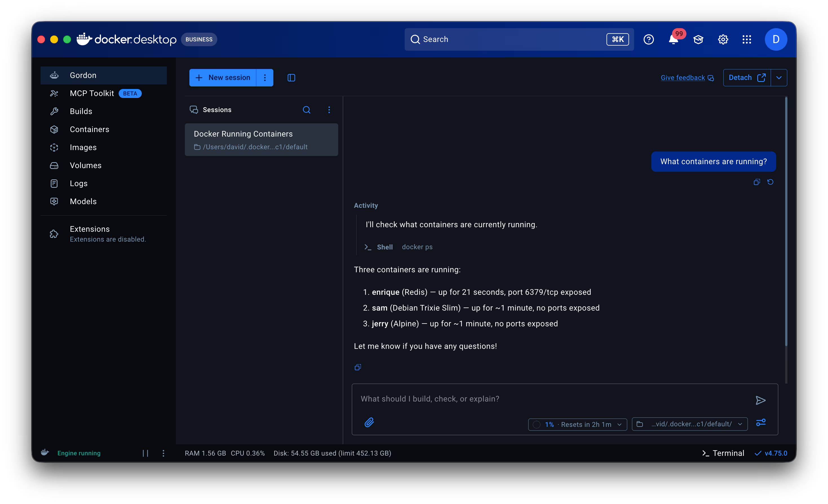
Task: Detach the Gordon window
Action: click(747, 77)
